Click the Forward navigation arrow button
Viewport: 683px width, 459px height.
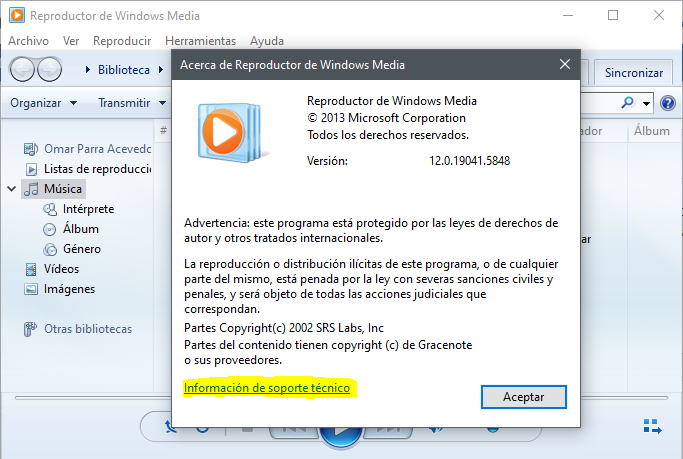[x=49, y=69]
